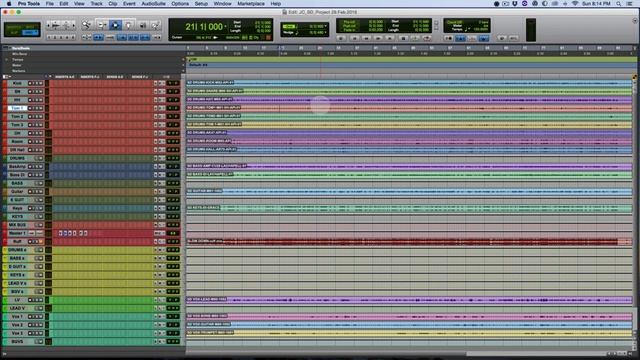The image size is (640, 360).
Task: Select the Trim tool
Action: [102, 25]
